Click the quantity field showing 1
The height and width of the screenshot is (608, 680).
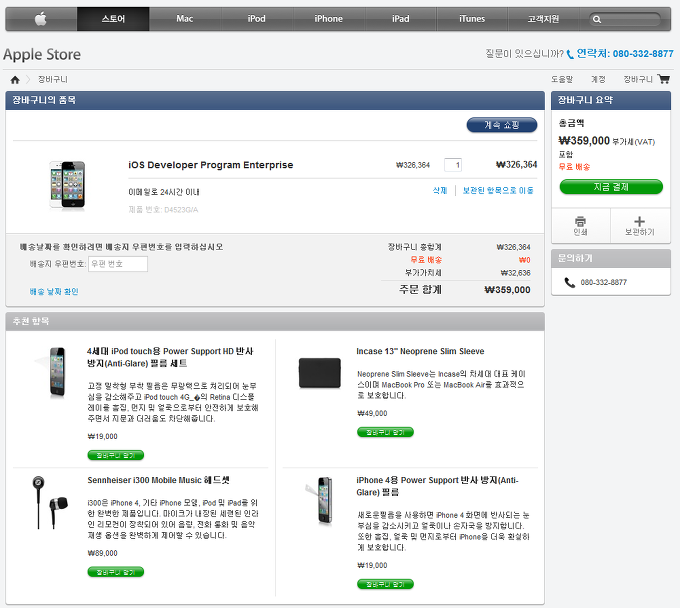pos(453,165)
